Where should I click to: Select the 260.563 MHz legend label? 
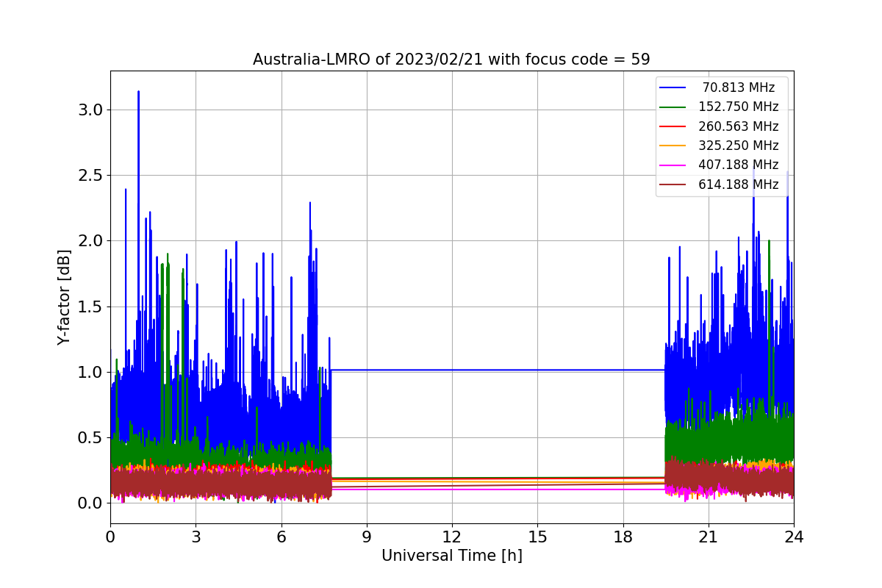pyautogui.click(x=739, y=126)
